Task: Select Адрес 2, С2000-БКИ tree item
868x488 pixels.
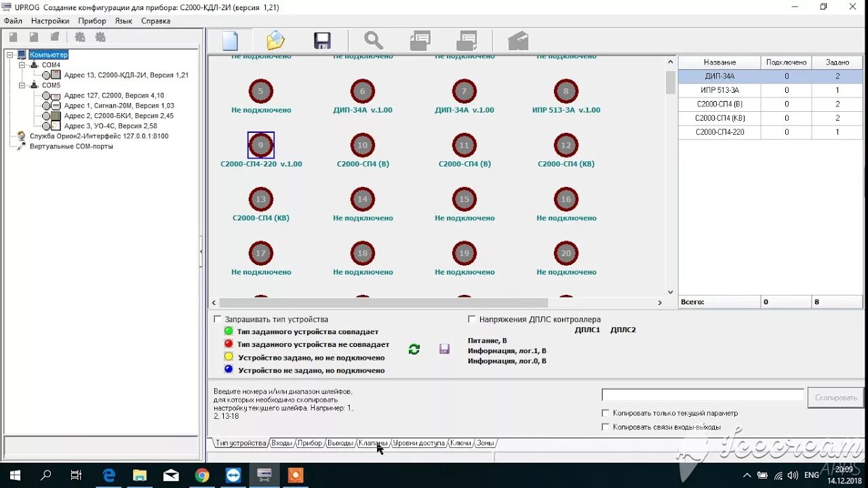Action: coord(119,116)
